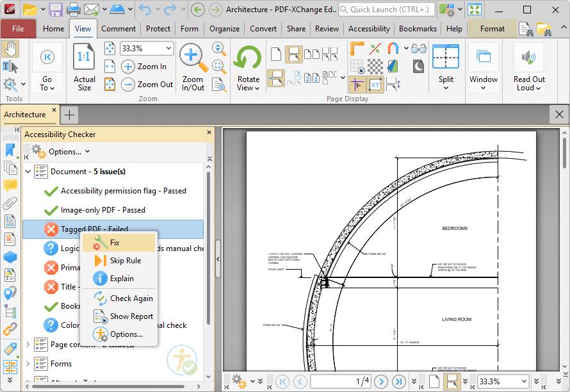This screenshot has width=570, height=392.
Task: Open the Links pane icon in sidebar
Action: (x=10, y=329)
